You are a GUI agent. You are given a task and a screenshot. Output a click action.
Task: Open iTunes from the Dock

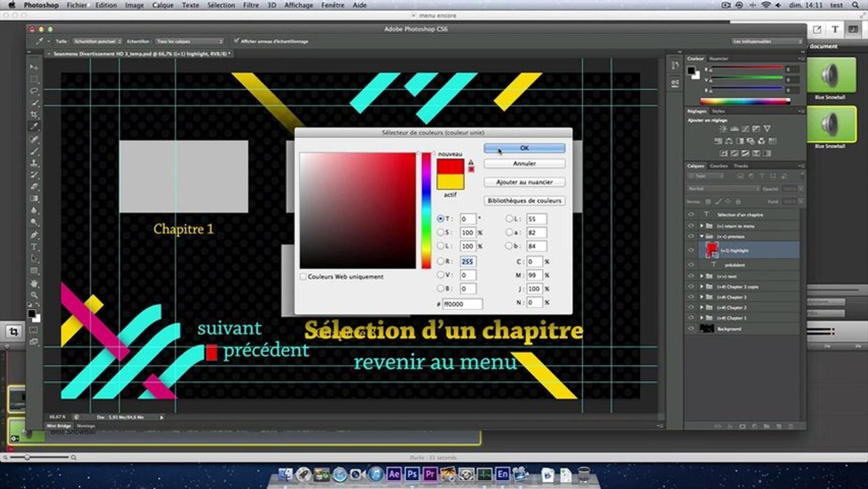pyautogui.click(x=376, y=474)
